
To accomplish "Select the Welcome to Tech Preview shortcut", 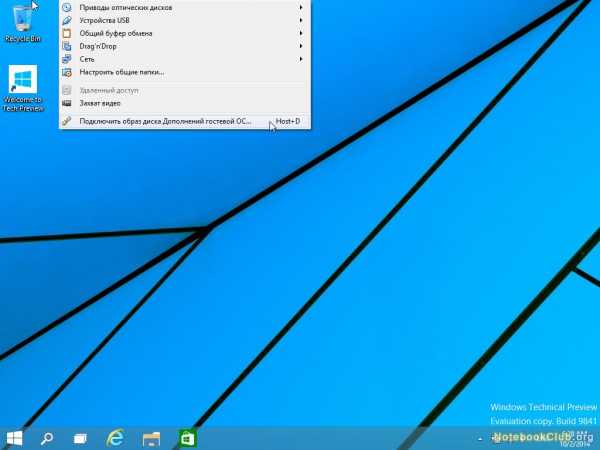I will tap(23, 84).
